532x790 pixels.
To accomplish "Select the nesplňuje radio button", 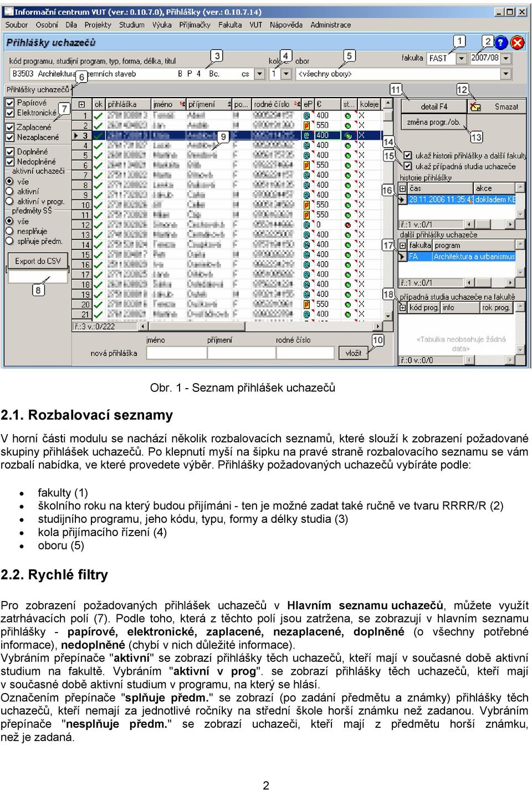I will [9, 231].
